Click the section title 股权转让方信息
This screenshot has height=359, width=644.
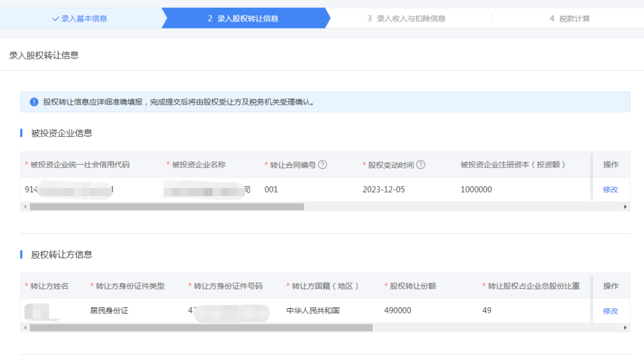point(61,255)
